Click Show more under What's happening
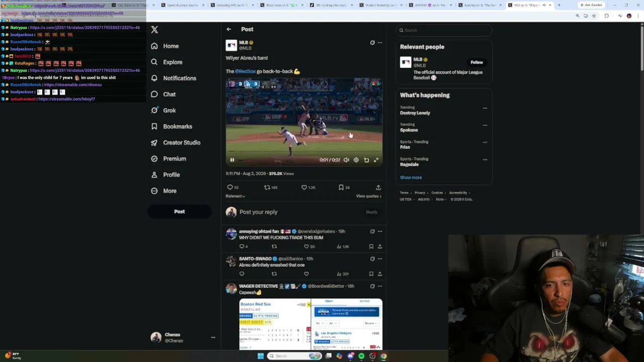 (x=411, y=177)
